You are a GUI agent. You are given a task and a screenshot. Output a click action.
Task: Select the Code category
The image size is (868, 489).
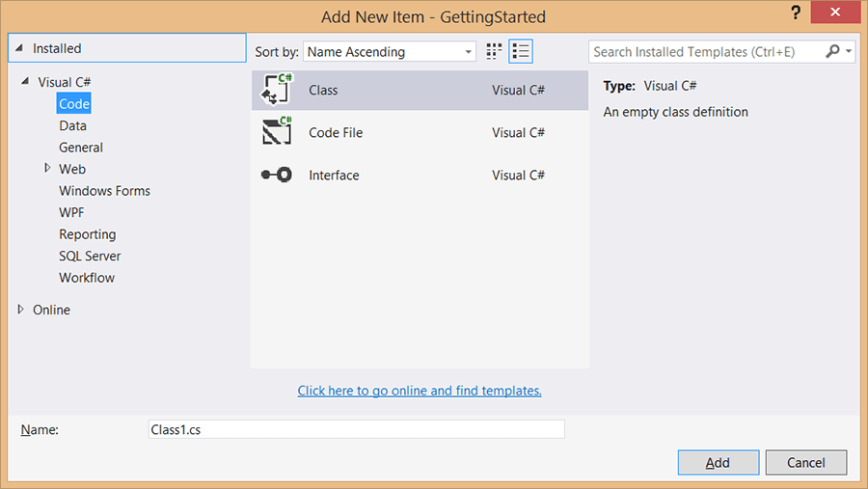(x=74, y=103)
